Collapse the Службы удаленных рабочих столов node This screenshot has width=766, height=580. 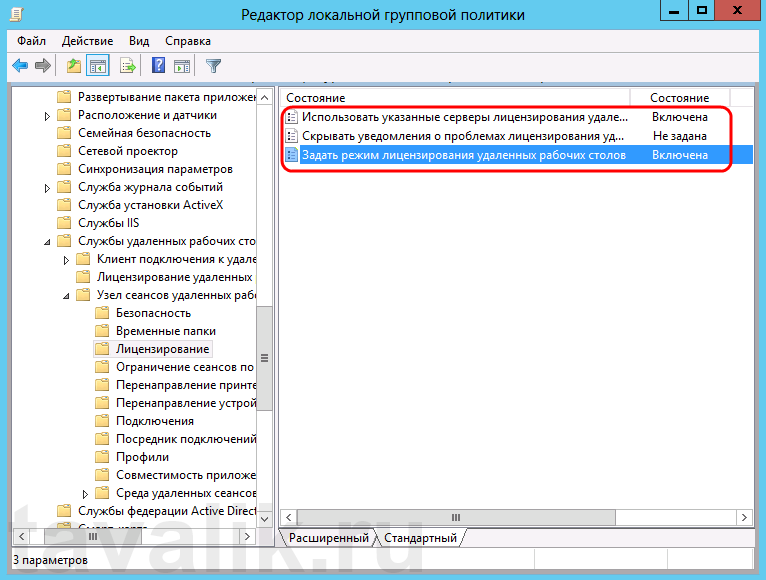pos(47,242)
